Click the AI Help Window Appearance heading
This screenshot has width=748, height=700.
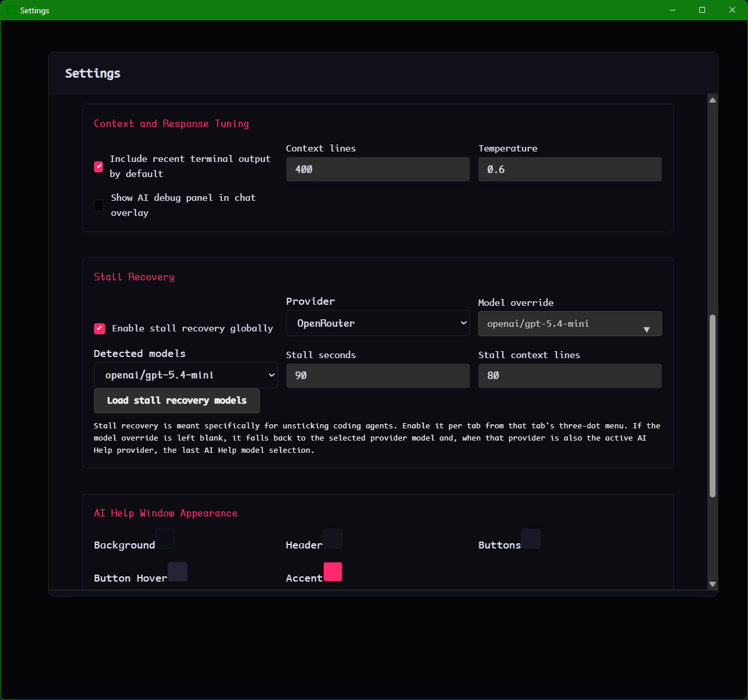coord(165,513)
